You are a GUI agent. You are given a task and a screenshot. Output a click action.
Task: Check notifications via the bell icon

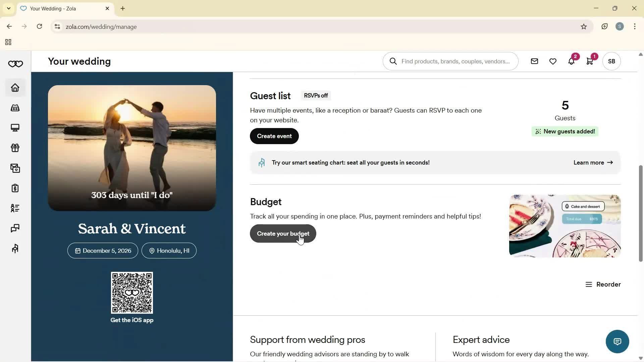pyautogui.click(x=571, y=61)
